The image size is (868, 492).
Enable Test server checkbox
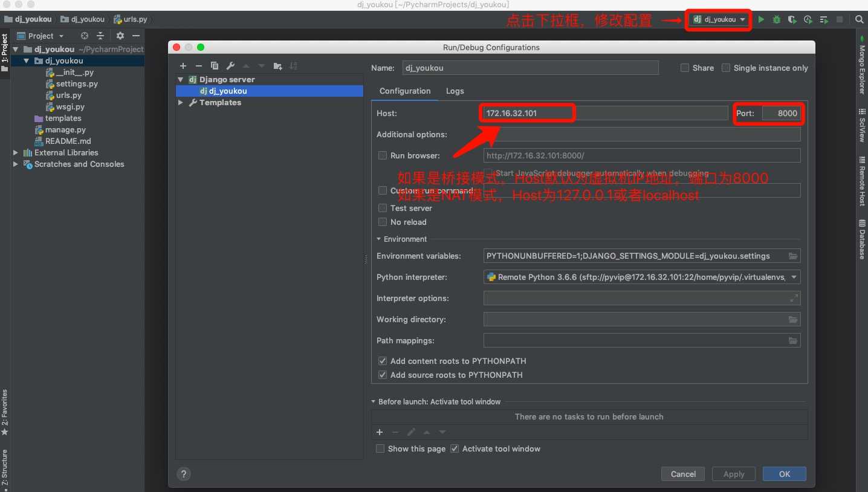382,208
